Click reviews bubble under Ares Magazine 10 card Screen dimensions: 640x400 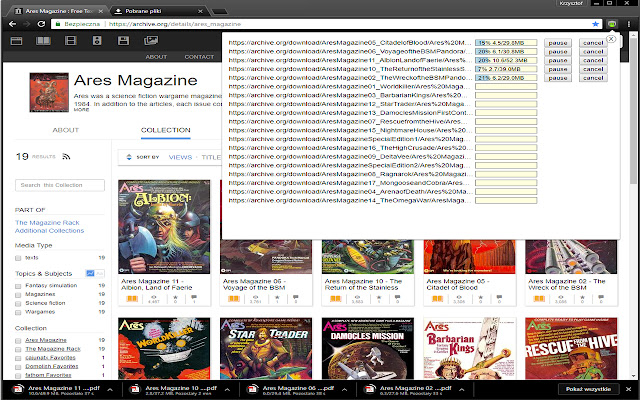(398, 298)
